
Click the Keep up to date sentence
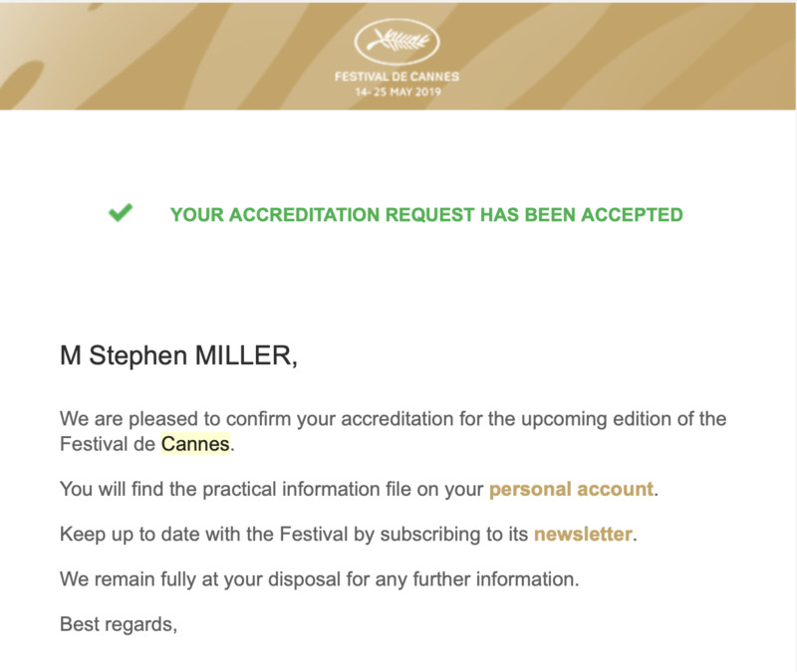click(x=348, y=535)
